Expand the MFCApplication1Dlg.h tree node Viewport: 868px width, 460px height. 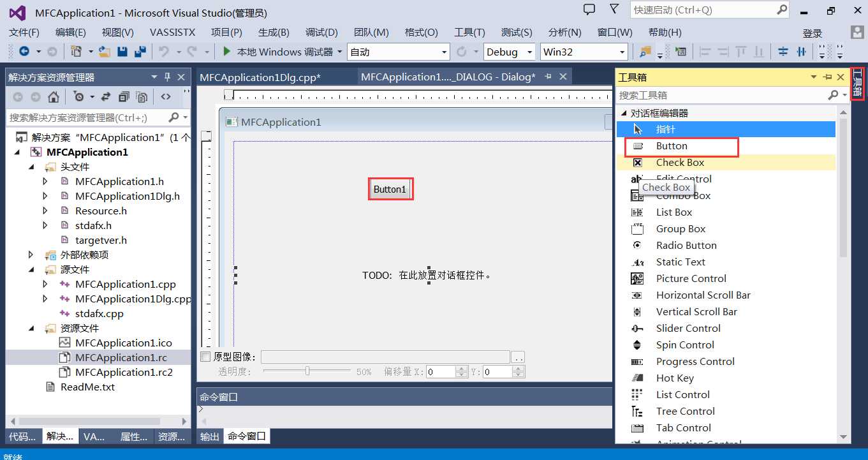[45, 197]
